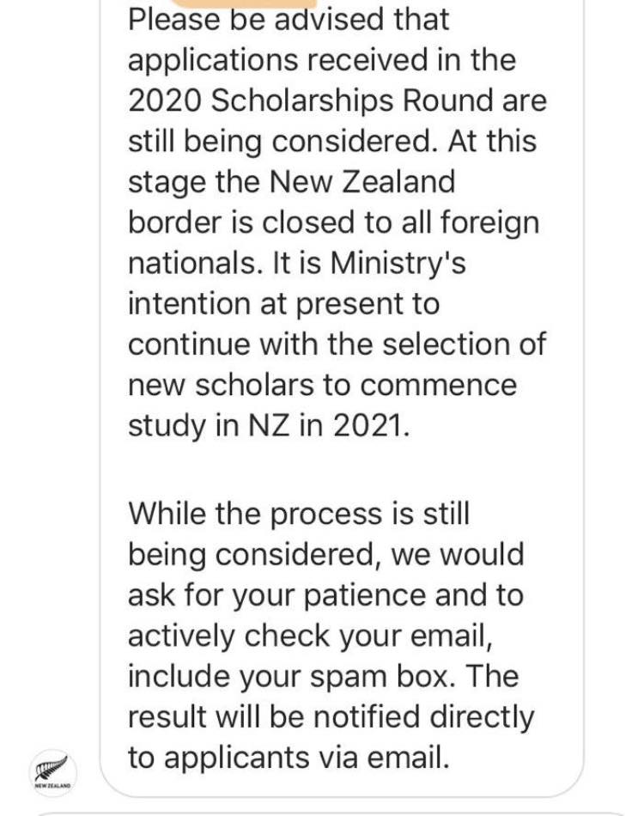Click the word "Ministry's" in the message
This screenshot has height=816, width=644.
[x=398, y=263]
